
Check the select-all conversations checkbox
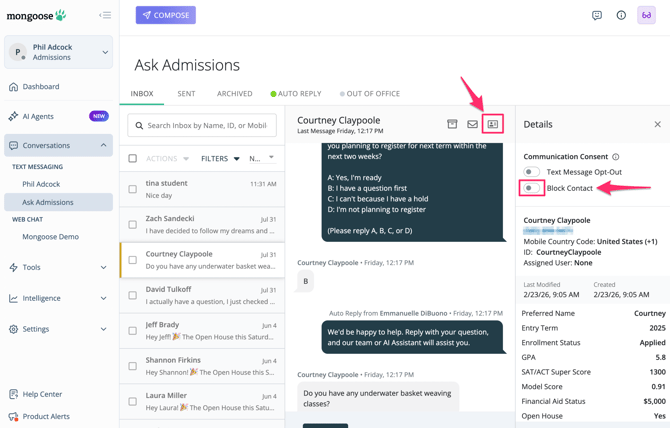(x=133, y=158)
